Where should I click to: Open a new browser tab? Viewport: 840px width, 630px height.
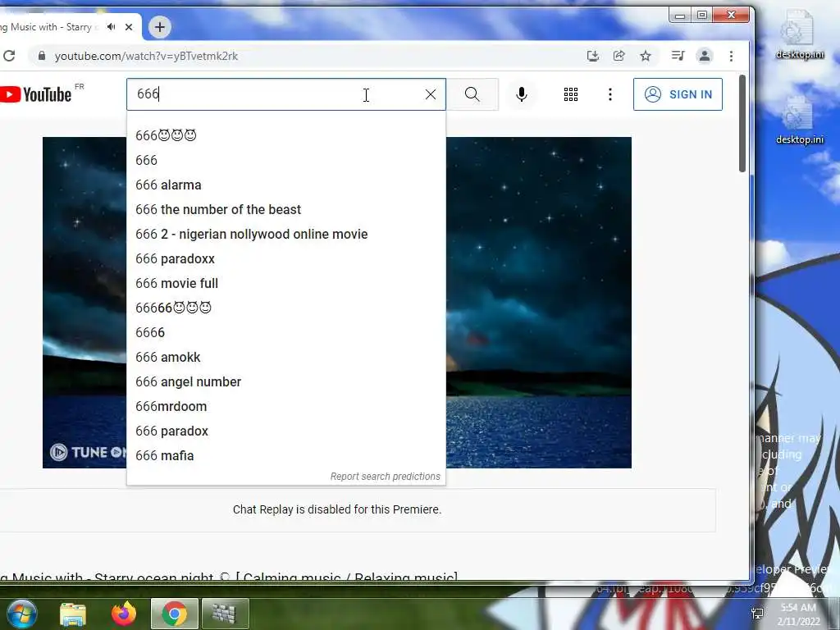(x=160, y=27)
